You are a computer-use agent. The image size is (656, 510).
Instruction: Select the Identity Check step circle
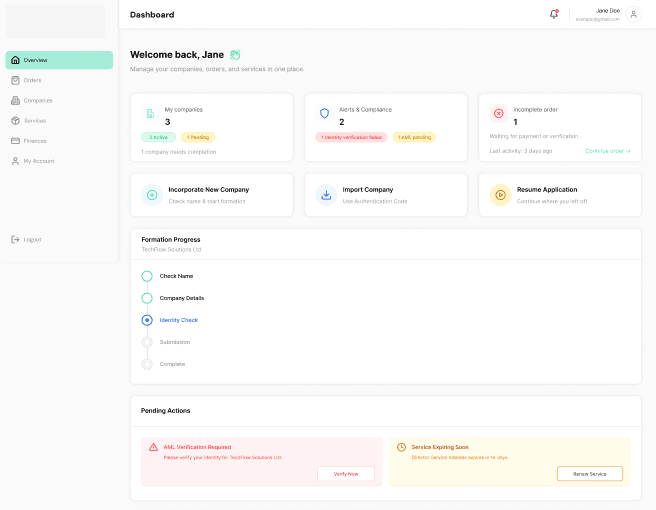(147, 320)
